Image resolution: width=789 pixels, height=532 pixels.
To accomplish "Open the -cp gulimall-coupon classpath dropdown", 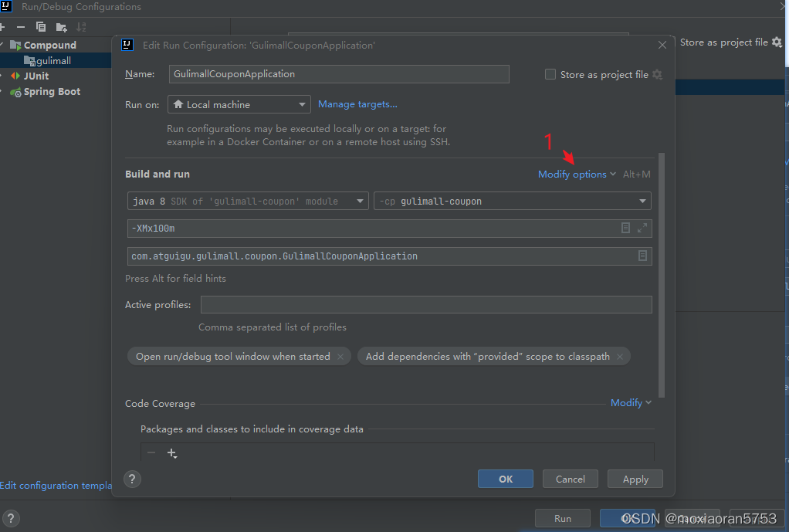I will click(513, 202).
